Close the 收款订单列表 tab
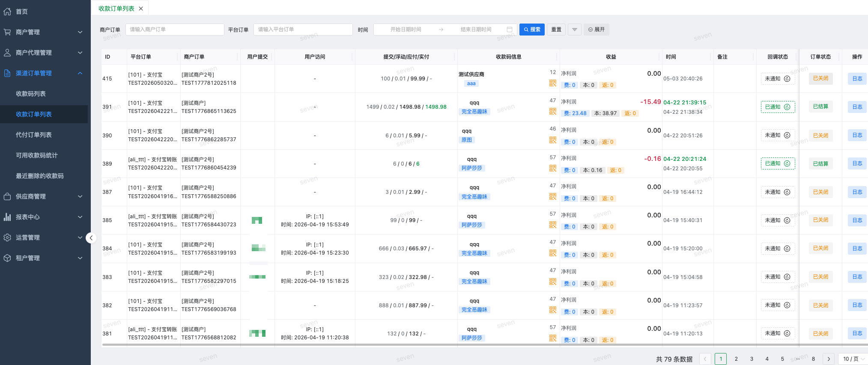This screenshot has width=868, height=365. pos(141,9)
